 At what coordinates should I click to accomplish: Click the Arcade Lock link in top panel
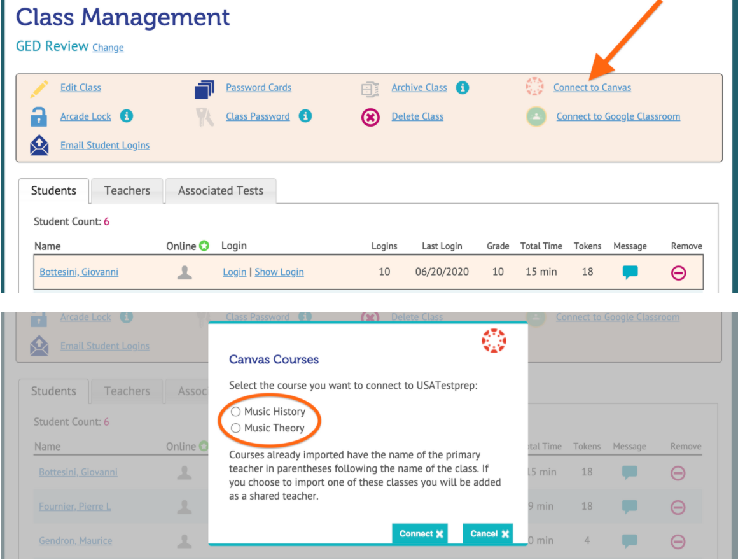click(x=86, y=116)
